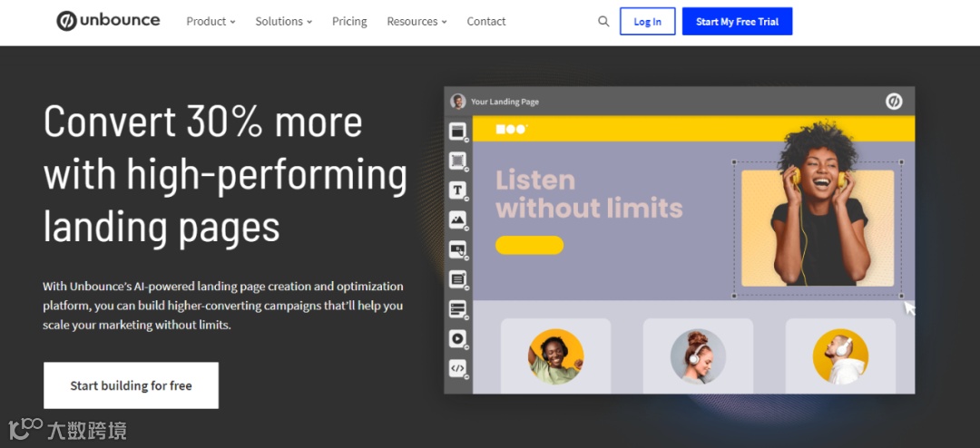
Task: Expand the Resources menu
Action: [416, 21]
